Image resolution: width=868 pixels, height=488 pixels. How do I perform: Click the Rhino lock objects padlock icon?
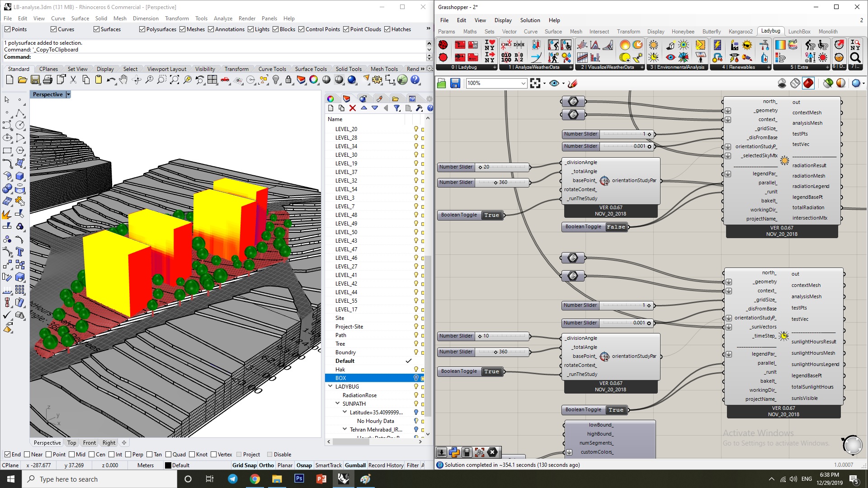click(288, 80)
